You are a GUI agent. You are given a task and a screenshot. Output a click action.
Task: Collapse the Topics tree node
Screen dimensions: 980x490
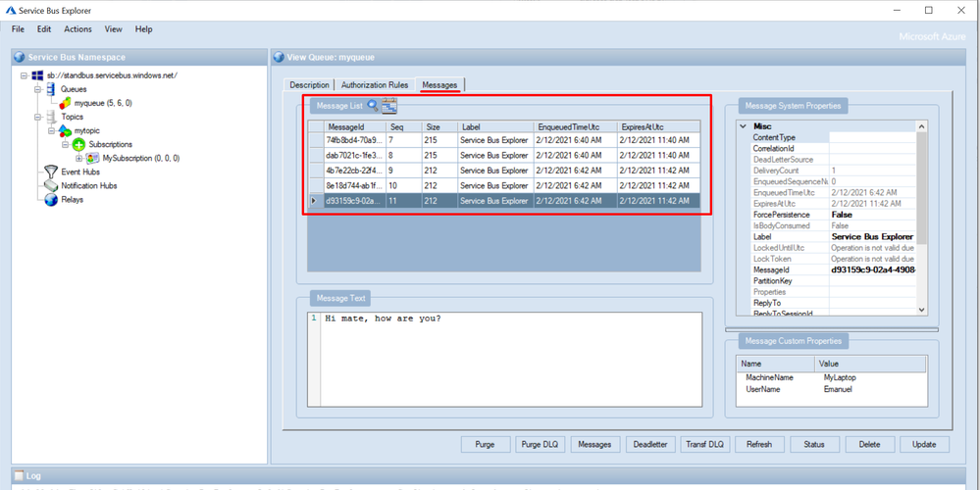click(x=38, y=117)
